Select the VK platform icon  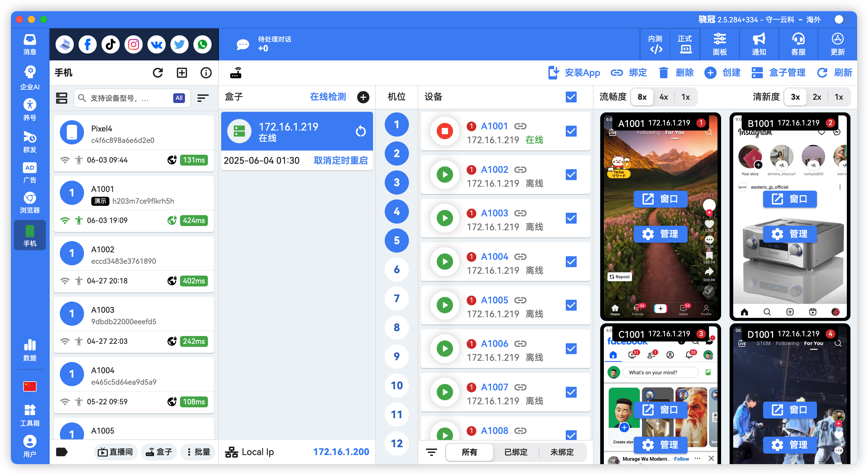coord(156,44)
